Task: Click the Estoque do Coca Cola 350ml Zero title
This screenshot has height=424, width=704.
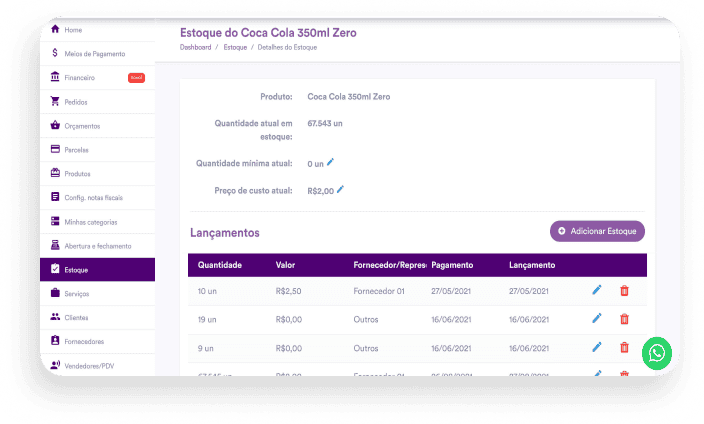Action: (268, 33)
